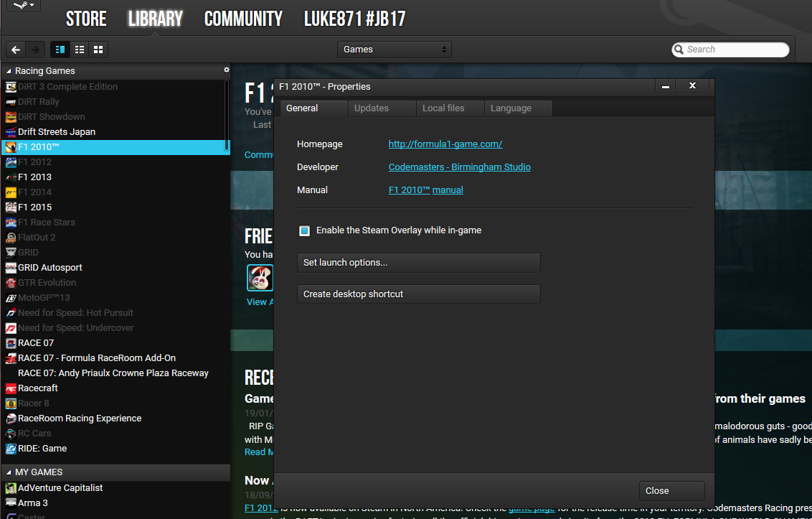Click the game list scrollbar
Screen dimensions: 812x519
pyautogui.click(x=226, y=115)
